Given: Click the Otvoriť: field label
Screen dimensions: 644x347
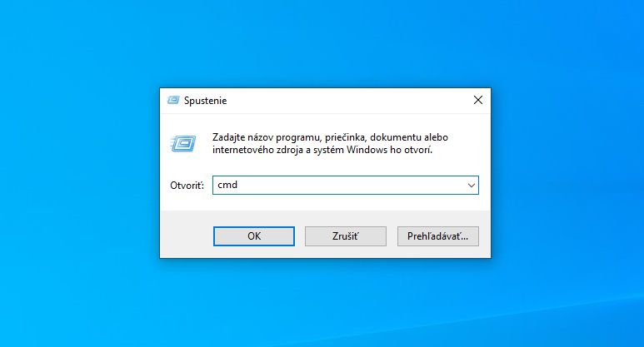Looking at the screenshot, I should (x=187, y=186).
